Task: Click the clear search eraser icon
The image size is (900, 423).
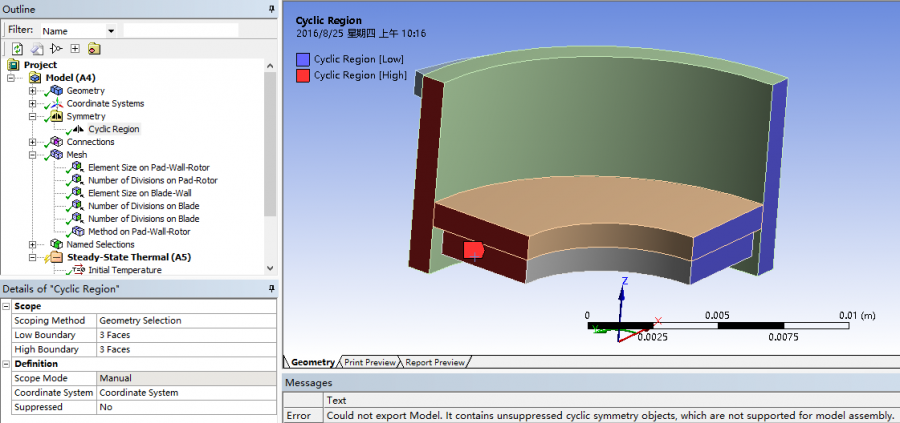Action: tap(37, 49)
